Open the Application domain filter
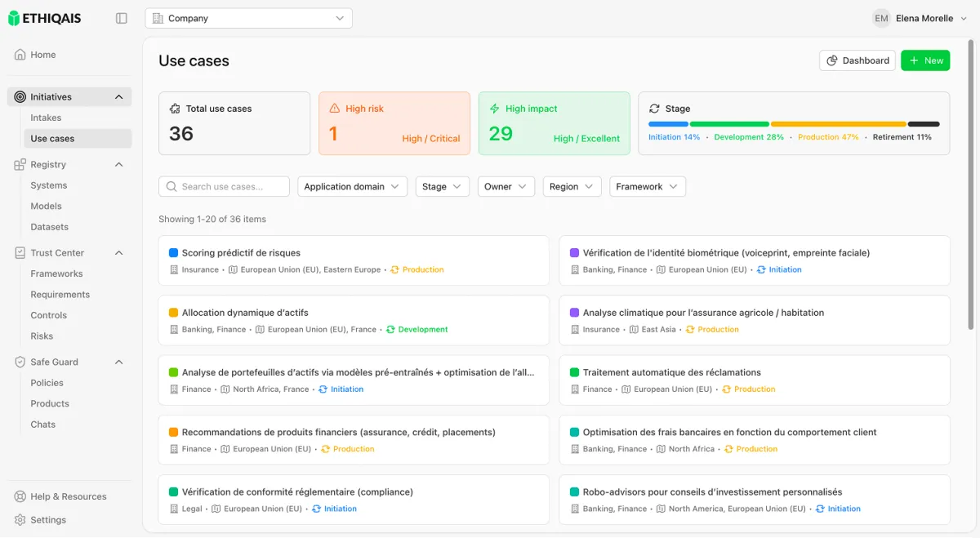The image size is (980, 538). point(352,187)
